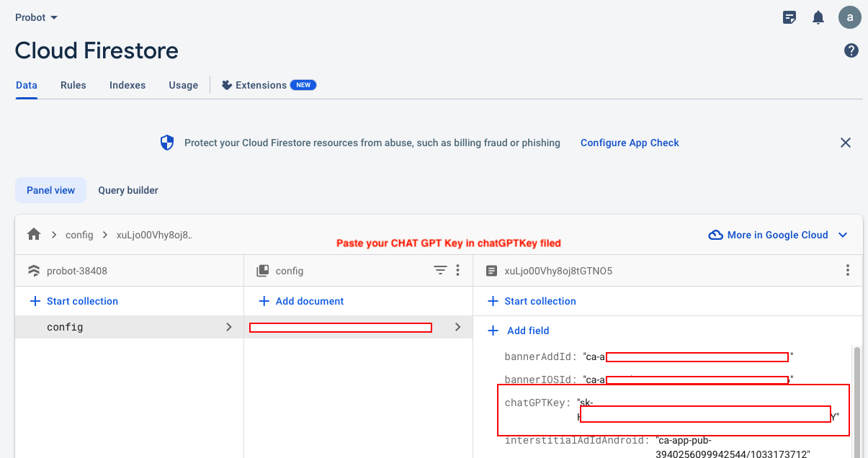Open the Usage tab
This screenshot has width=868, height=458.
(x=183, y=85)
